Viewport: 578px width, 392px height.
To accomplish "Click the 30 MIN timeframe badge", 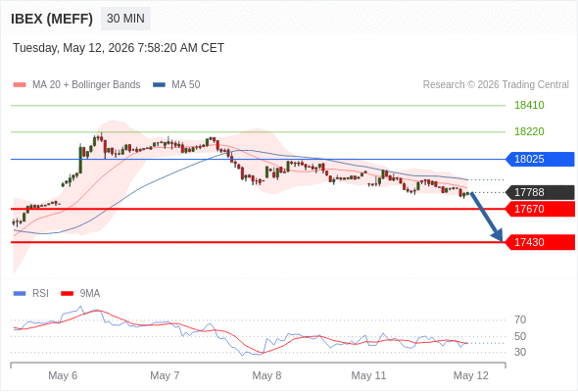I will [125, 19].
